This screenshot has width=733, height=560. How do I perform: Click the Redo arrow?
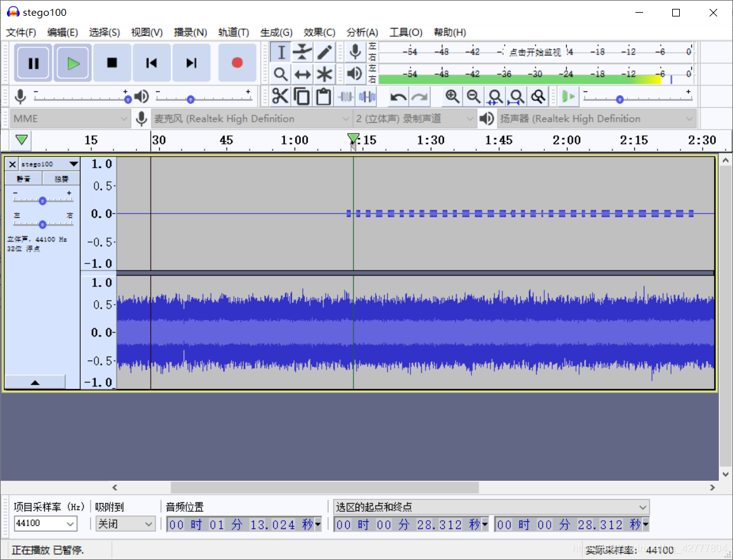pos(420,97)
